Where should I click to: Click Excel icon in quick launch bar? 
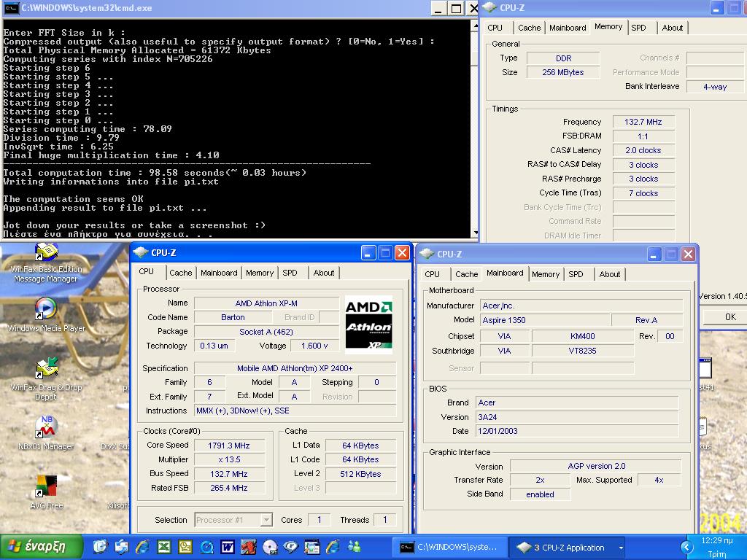click(x=164, y=547)
